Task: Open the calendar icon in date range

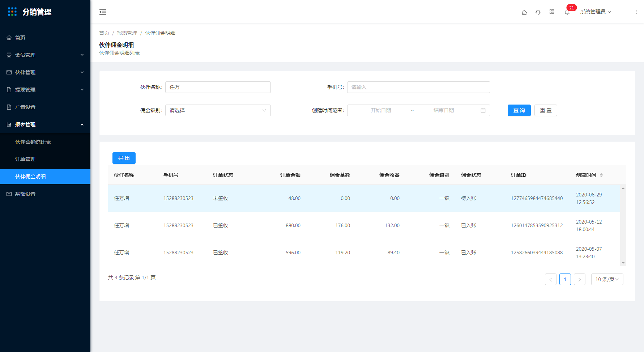Action: click(x=483, y=110)
